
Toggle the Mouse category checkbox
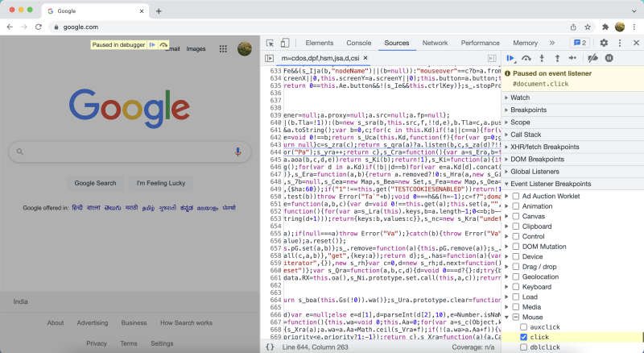point(516,318)
